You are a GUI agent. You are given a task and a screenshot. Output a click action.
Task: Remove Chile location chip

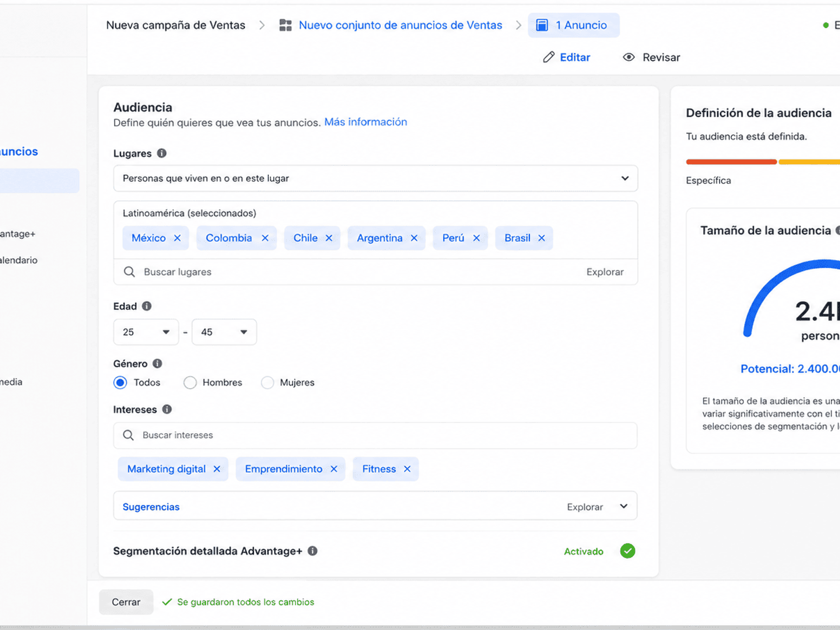tap(329, 238)
